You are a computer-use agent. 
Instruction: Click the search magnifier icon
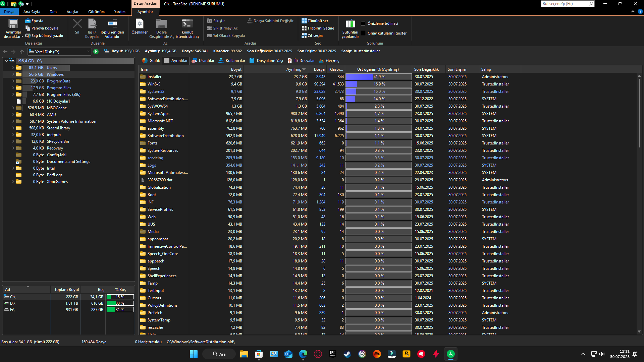click(x=591, y=4)
